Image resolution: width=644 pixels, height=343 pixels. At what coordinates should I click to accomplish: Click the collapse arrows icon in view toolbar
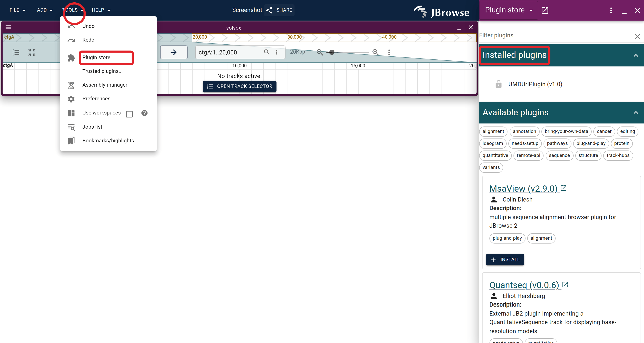point(32,53)
